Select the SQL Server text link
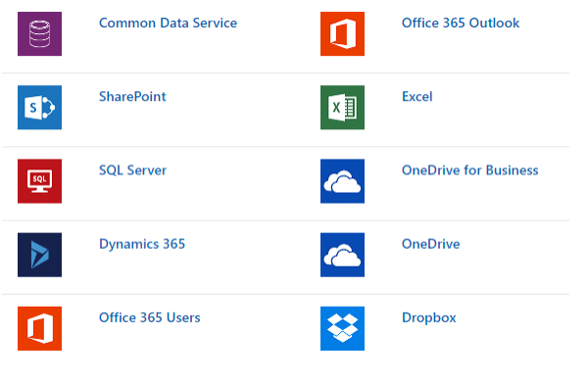 click(x=132, y=170)
